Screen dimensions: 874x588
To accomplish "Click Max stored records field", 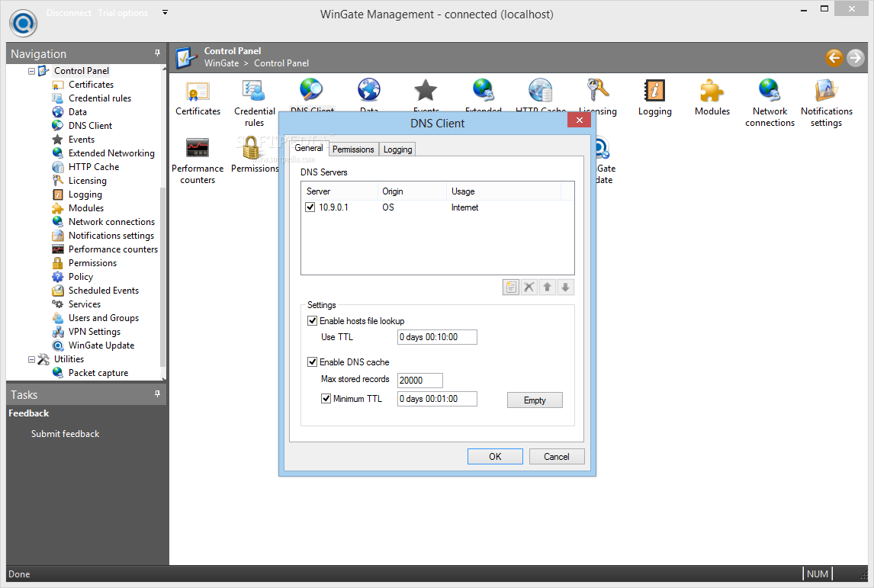I will (x=419, y=381).
